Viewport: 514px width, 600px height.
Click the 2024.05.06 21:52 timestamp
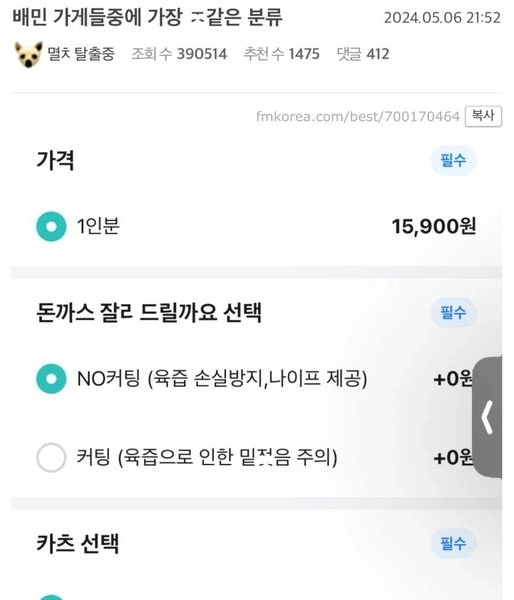(442, 18)
